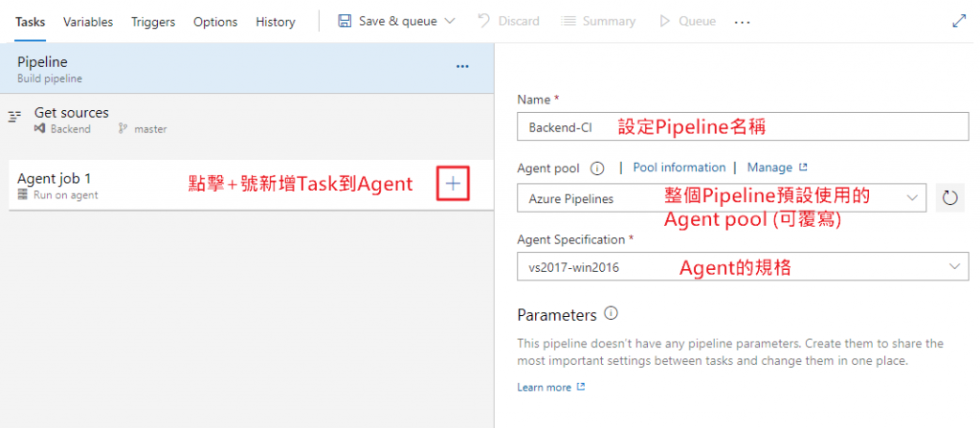Click the Agent pool info icon

pos(597,168)
